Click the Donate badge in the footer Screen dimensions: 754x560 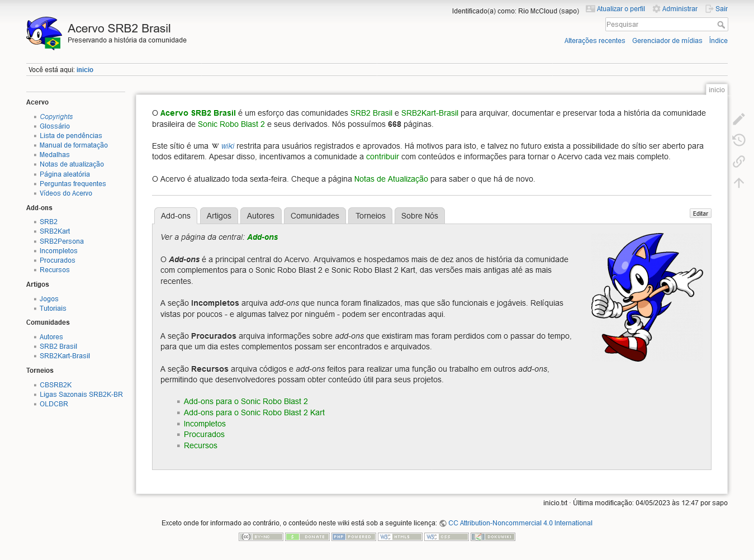pyautogui.click(x=307, y=537)
